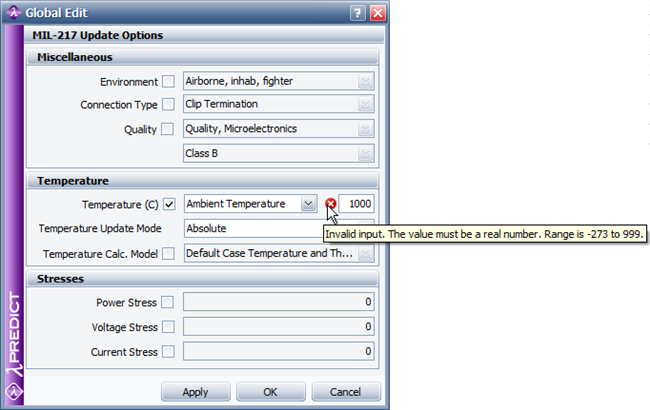The width and height of the screenshot is (650, 410).
Task: Enable the Environment checkbox
Action: [x=168, y=81]
